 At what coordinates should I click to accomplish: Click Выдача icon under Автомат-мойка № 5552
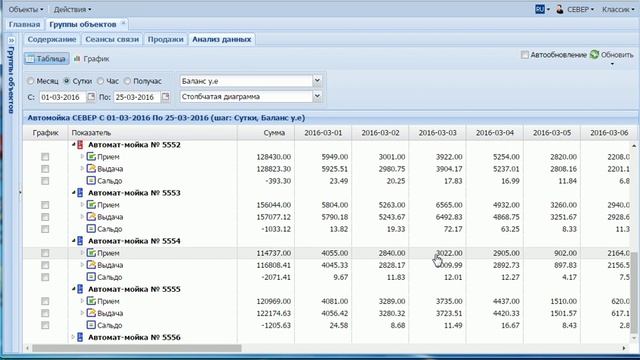click(91, 169)
